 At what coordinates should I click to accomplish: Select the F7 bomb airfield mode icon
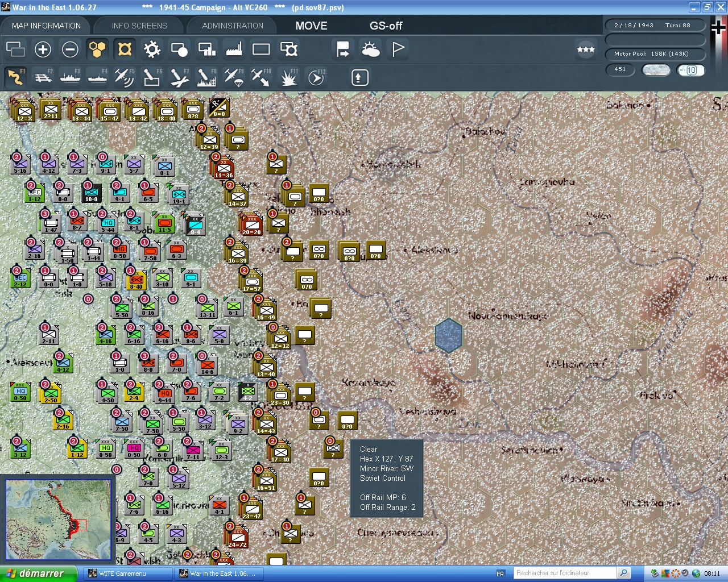pos(179,77)
